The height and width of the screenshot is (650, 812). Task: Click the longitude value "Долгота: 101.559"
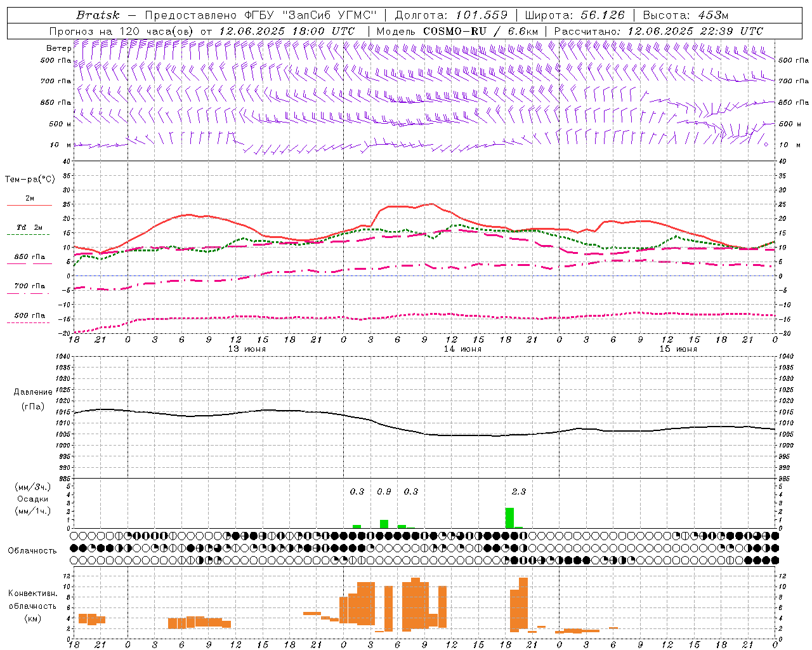451,15
